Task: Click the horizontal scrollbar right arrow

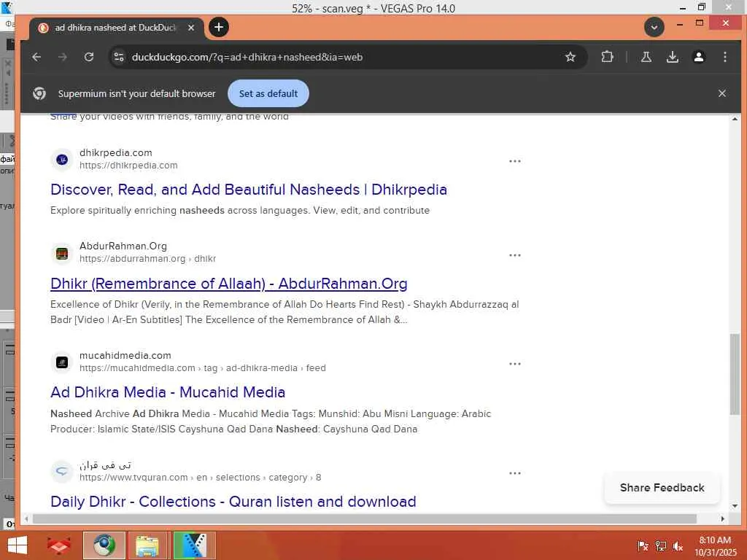Action: tap(722, 518)
